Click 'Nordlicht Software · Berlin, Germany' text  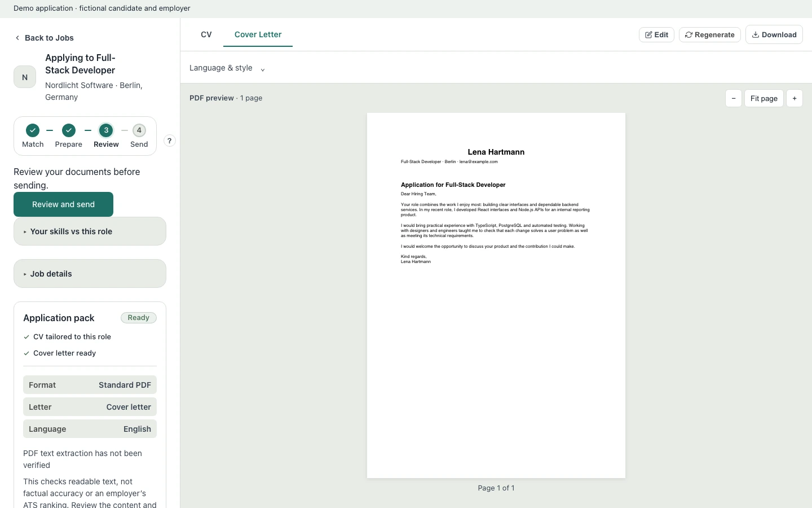94,91
